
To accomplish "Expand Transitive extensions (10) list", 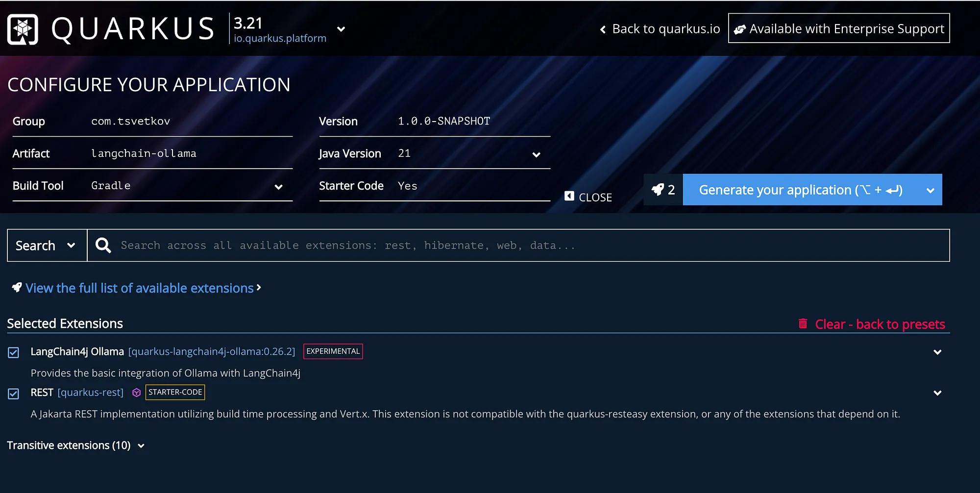I will click(x=76, y=445).
